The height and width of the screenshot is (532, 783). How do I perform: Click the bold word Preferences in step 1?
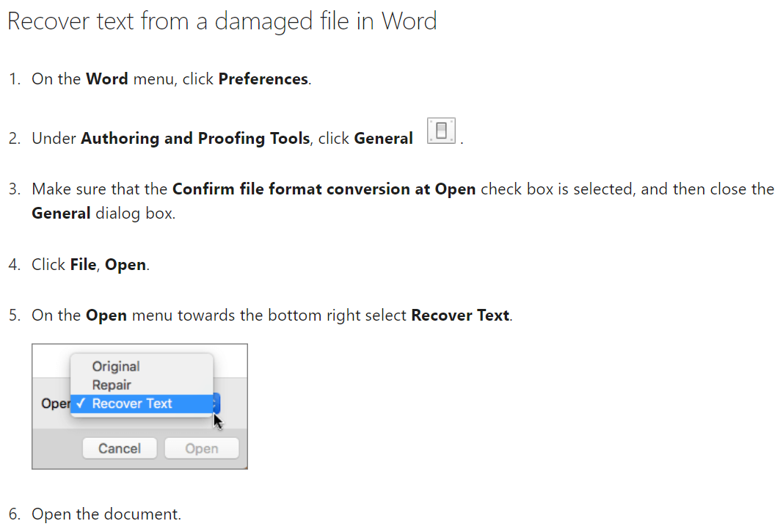tap(263, 79)
